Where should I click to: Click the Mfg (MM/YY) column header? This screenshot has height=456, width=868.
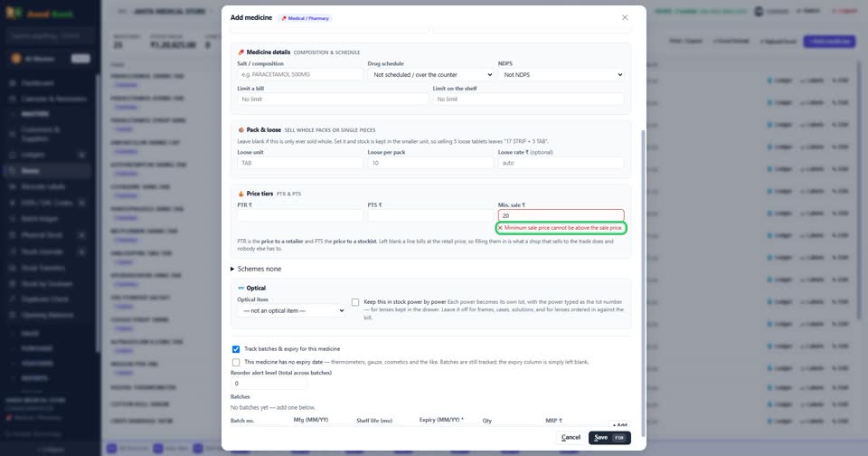pyautogui.click(x=310, y=420)
